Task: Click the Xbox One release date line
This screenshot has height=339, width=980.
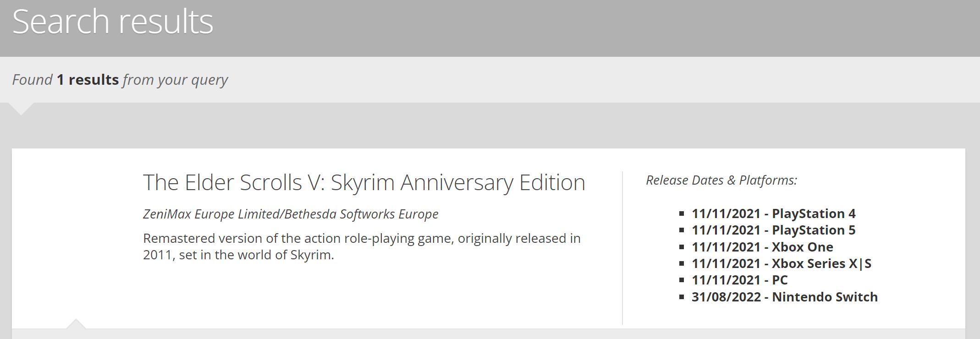Action: pyautogui.click(x=762, y=247)
